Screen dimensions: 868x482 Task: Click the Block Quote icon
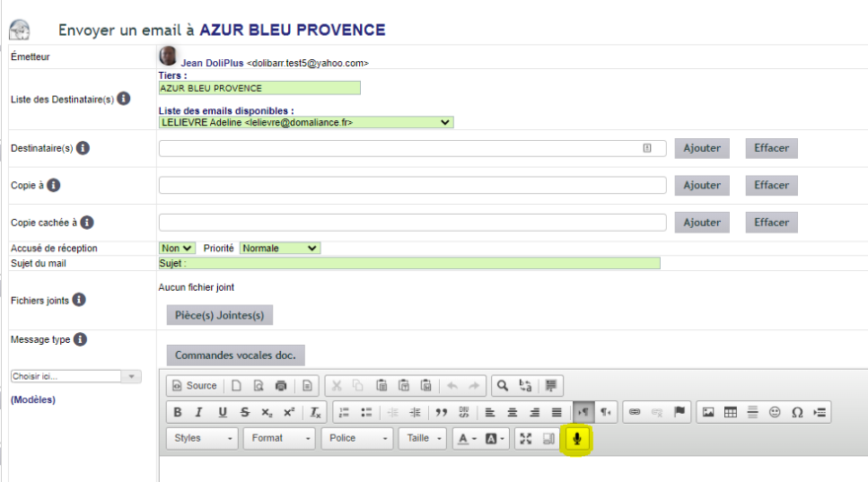pos(441,412)
